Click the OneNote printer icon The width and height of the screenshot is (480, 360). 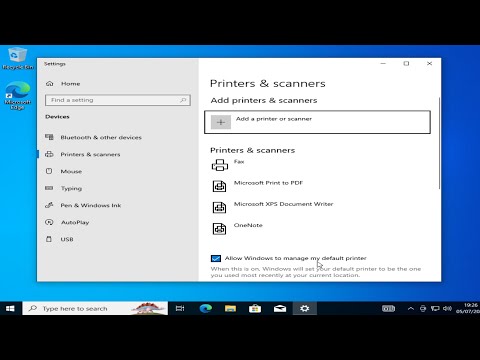point(219,229)
